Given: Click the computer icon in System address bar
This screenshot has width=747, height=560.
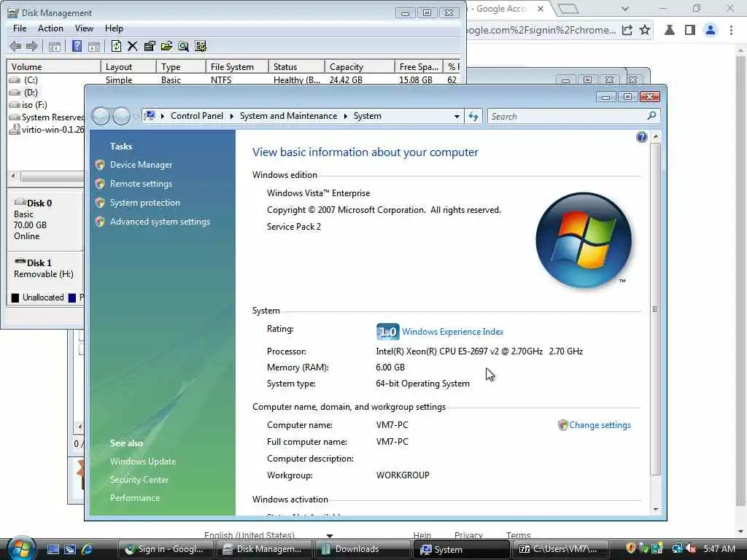Looking at the screenshot, I should pyautogui.click(x=150, y=116).
